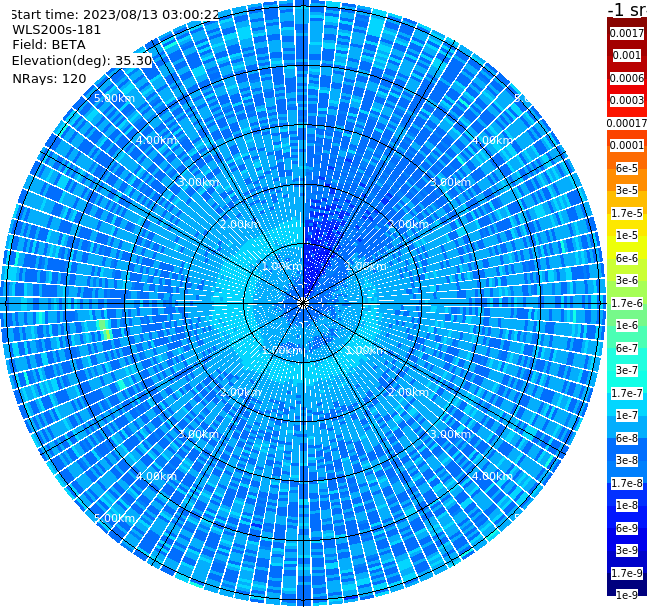This screenshot has width=647, height=607.
Task: Click the lower-left 3.00km range ring label
Action: coord(198,434)
